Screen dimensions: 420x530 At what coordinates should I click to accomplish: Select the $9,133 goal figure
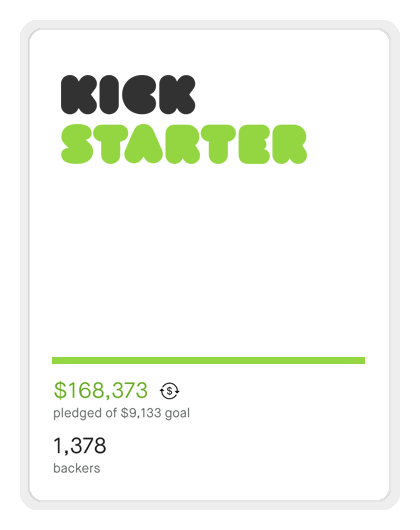(x=141, y=413)
